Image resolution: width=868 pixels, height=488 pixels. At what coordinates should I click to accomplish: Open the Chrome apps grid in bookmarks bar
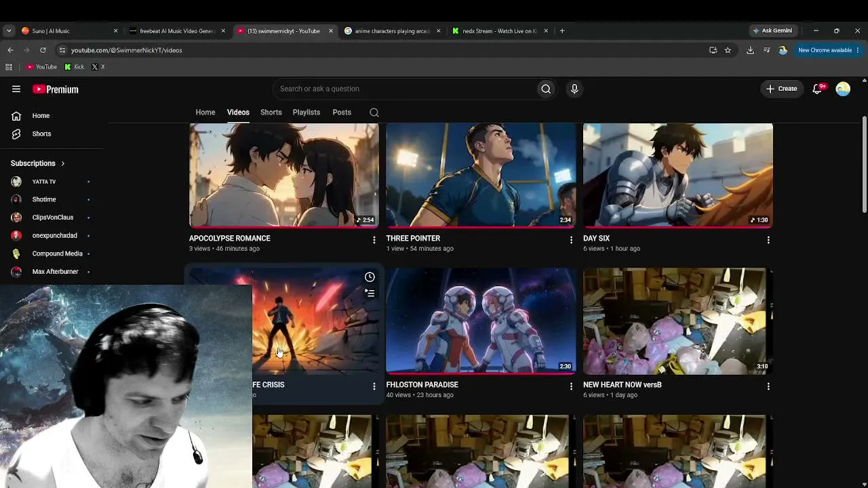click(x=9, y=67)
